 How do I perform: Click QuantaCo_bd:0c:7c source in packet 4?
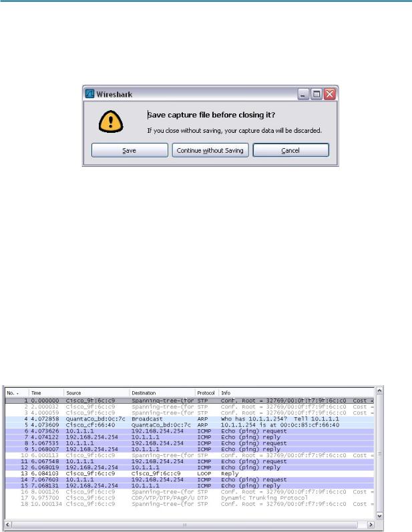95,419
